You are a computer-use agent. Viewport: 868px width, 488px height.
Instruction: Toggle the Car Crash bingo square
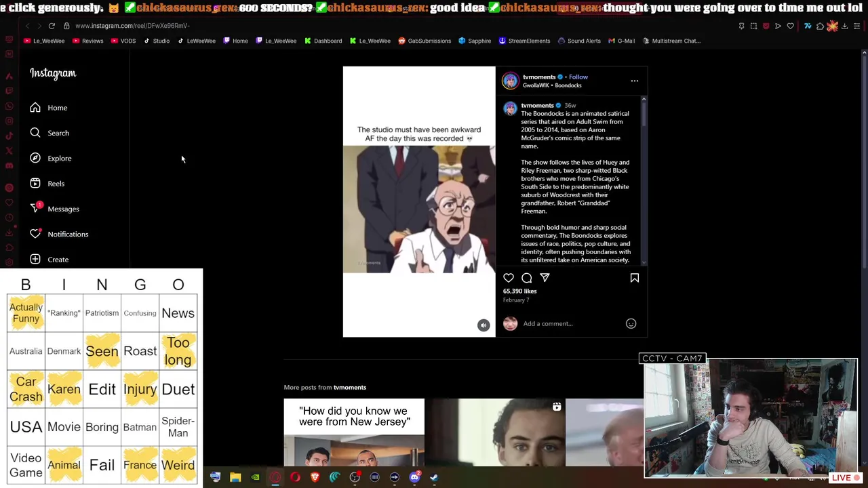[26, 389]
